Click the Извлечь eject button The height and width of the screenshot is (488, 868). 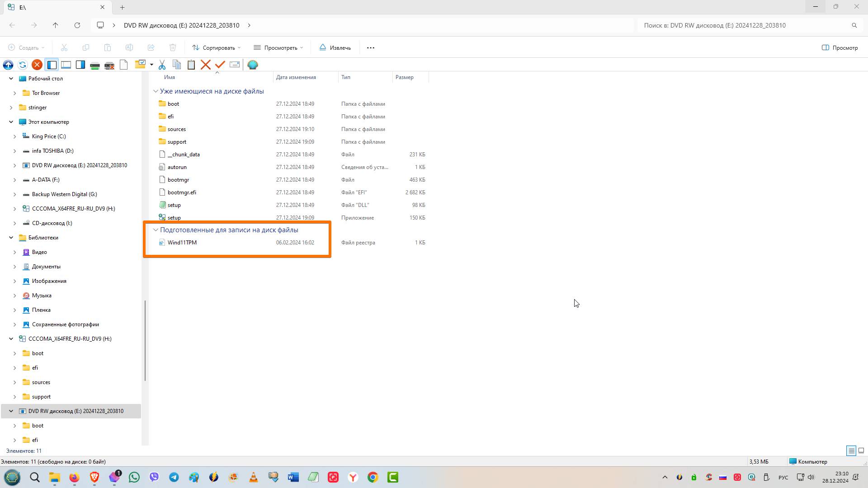pyautogui.click(x=335, y=47)
